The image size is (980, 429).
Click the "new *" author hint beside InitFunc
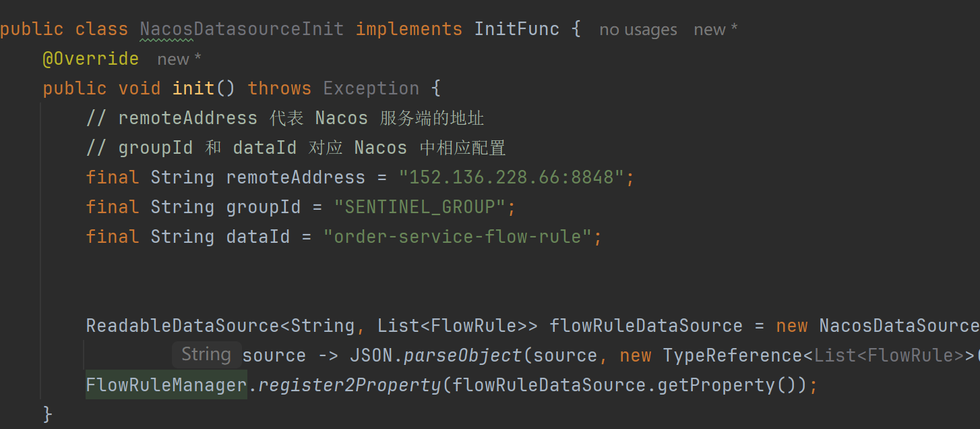716,30
